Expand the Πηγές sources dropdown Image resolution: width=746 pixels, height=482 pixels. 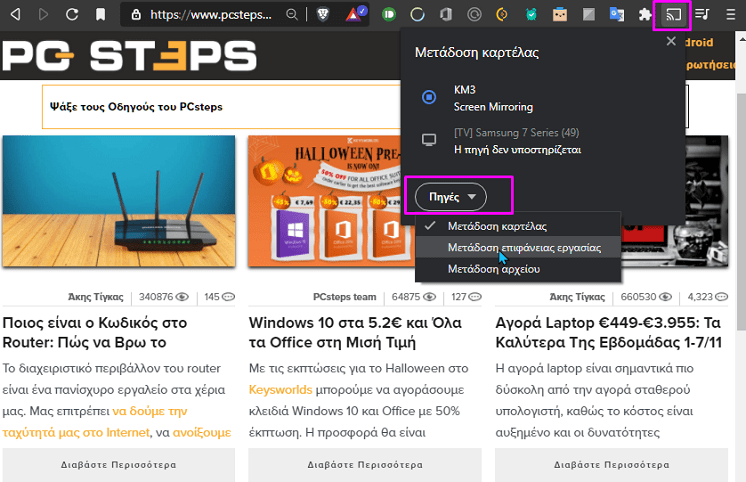451,197
